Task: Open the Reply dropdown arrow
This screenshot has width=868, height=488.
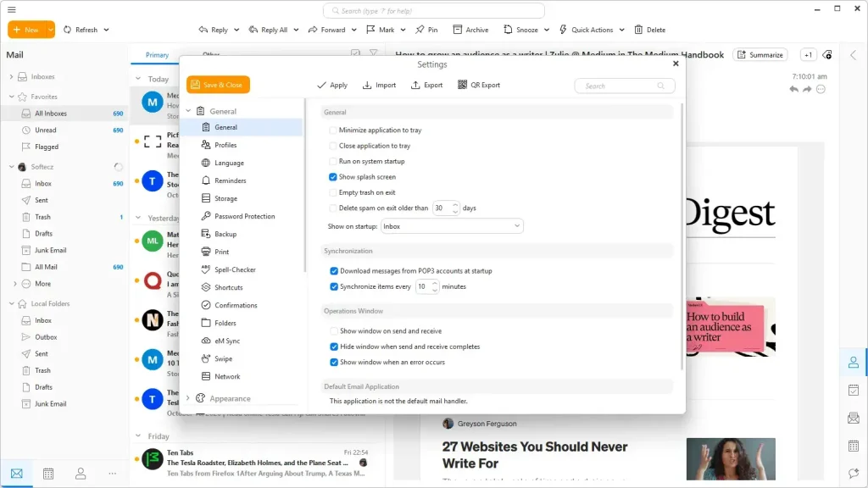Action: coord(236,30)
